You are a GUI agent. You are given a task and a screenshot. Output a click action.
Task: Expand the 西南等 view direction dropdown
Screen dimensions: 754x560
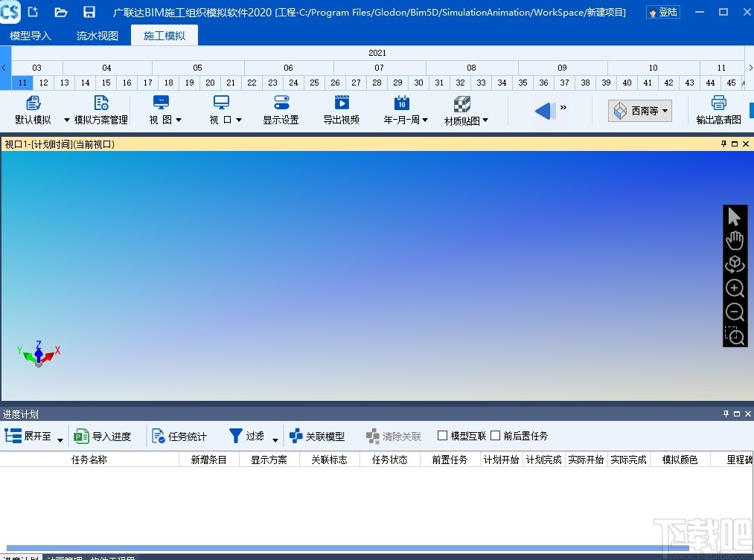point(639,109)
